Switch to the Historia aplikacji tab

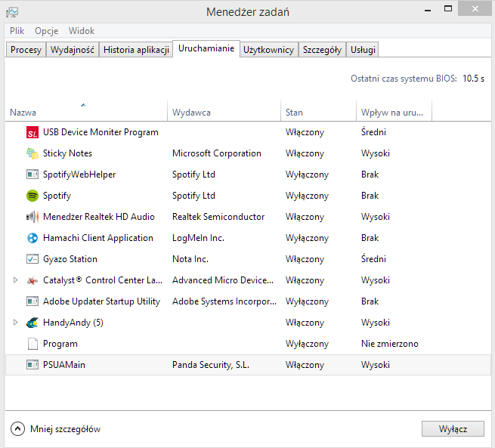(x=136, y=50)
